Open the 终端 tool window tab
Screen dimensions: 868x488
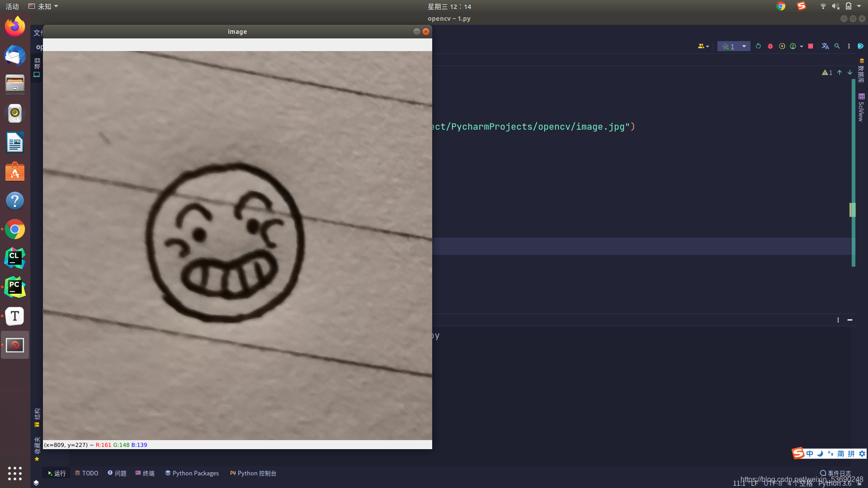coord(145,473)
